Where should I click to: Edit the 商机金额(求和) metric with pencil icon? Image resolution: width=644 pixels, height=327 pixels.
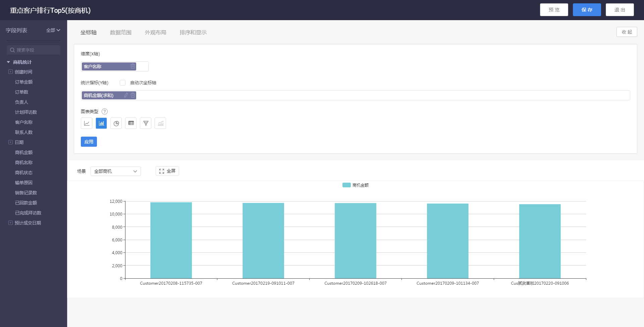tap(126, 95)
